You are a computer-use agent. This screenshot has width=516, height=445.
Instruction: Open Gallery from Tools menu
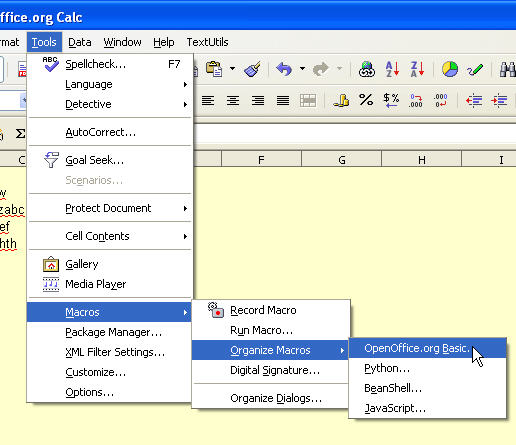(110, 264)
